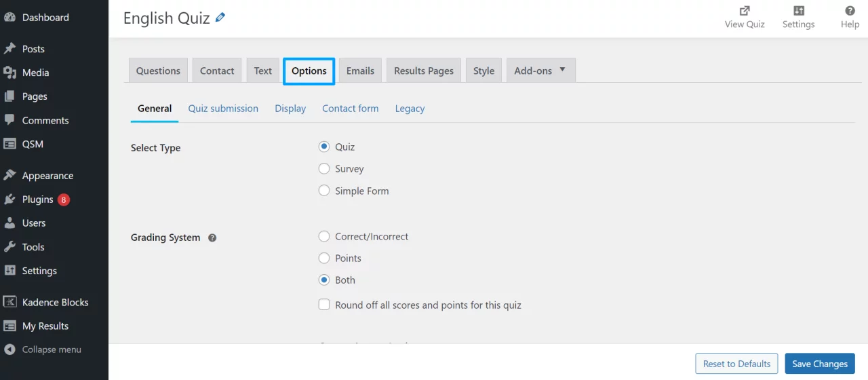Switch to the Questions tab
This screenshot has width=868, height=380.
[158, 71]
